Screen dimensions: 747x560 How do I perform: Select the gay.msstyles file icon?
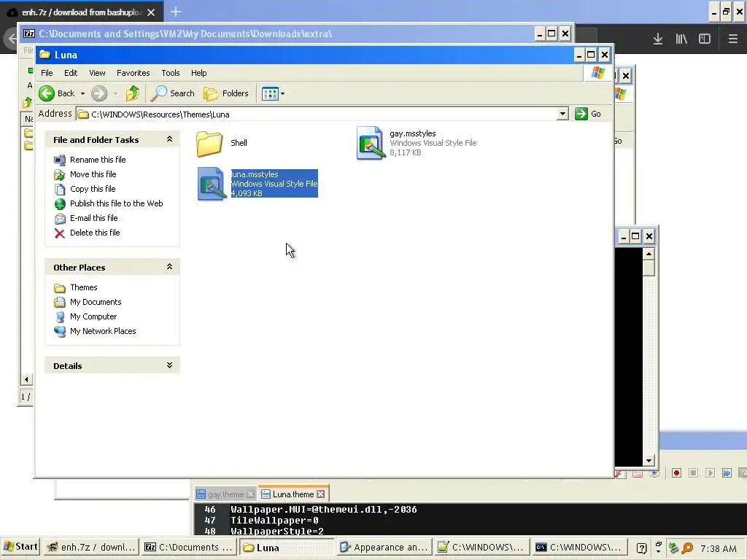(x=370, y=143)
